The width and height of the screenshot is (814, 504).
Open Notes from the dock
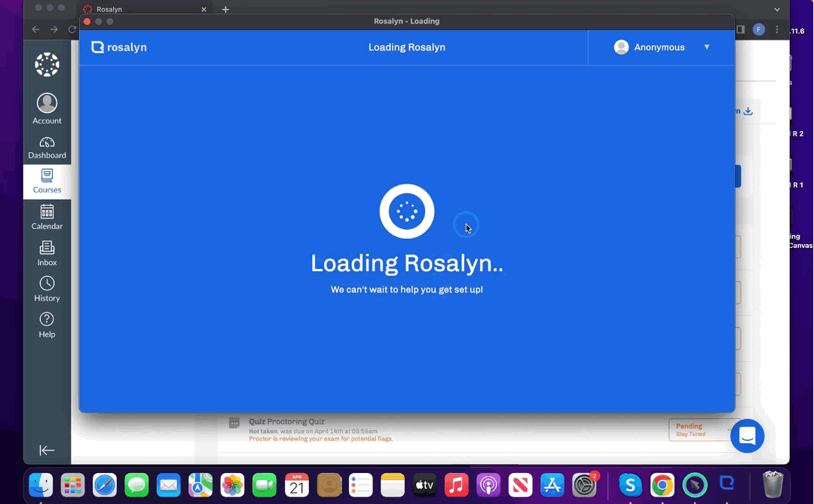pos(393,485)
